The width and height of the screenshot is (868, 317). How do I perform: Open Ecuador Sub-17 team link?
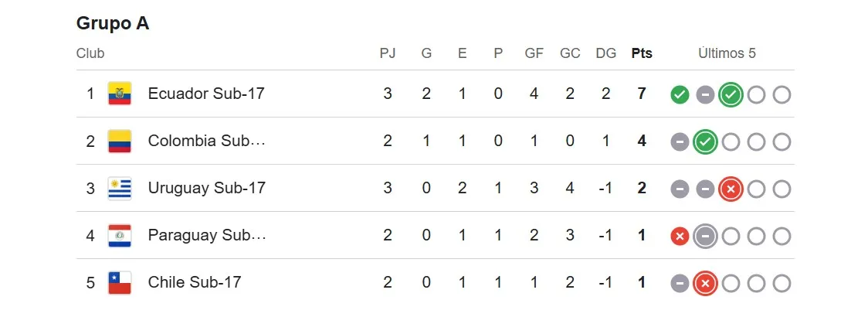206,94
